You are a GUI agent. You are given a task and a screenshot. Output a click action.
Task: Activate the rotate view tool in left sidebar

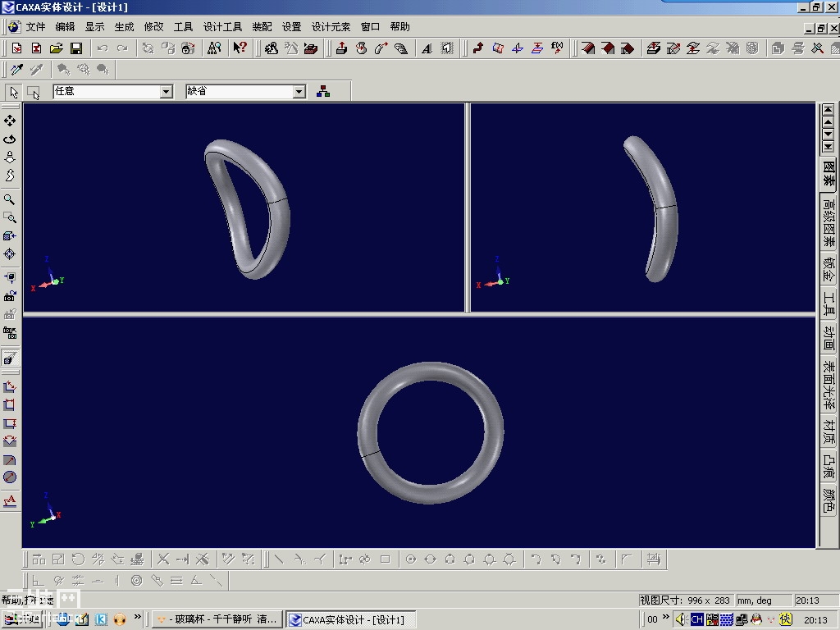click(x=11, y=139)
